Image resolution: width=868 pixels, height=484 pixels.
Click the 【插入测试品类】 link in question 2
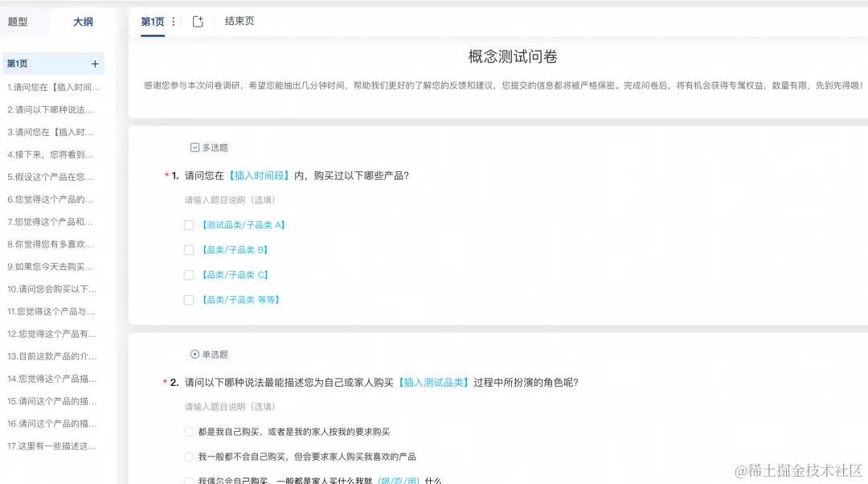pyautogui.click(x=436, y=383)
